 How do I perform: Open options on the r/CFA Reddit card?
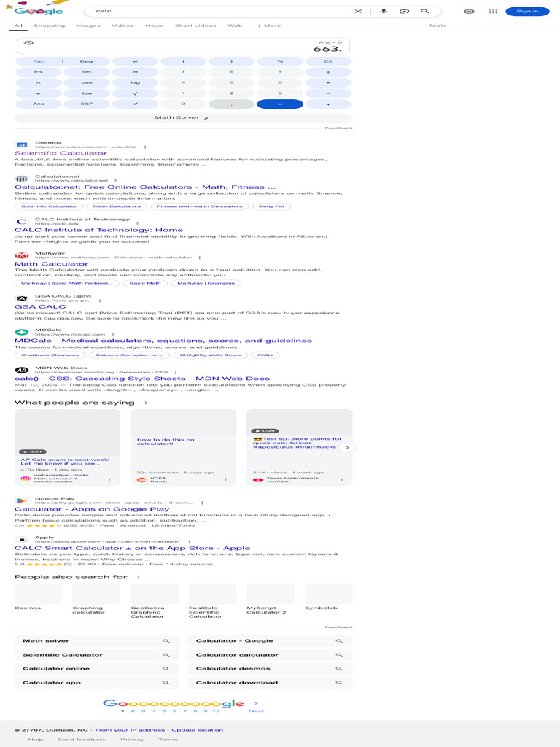pyautogui.click(x=226, y=480)
